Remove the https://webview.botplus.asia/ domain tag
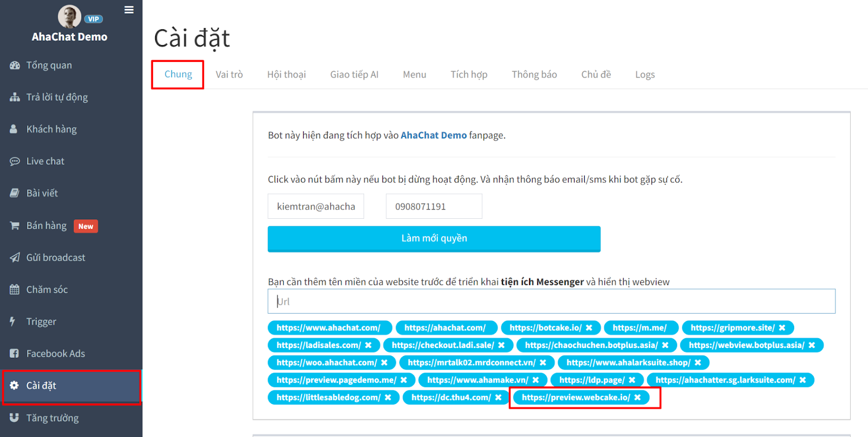The image size is (868, 437). point(812,345)
